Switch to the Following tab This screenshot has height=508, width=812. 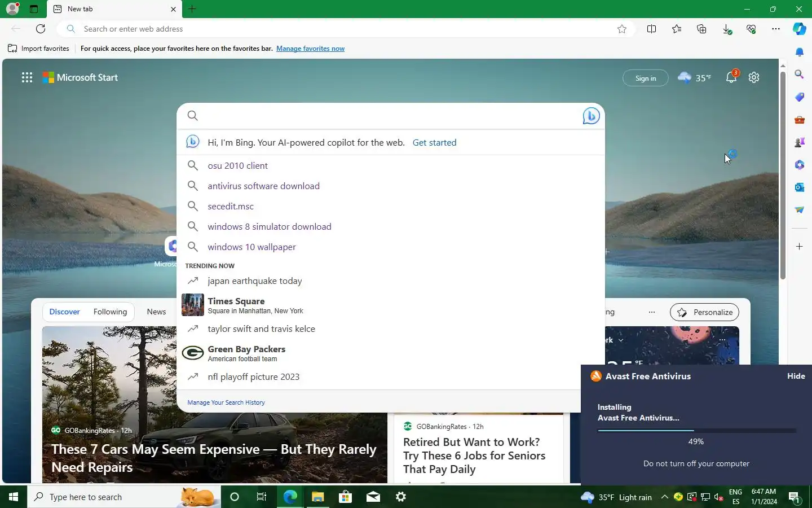110,312
